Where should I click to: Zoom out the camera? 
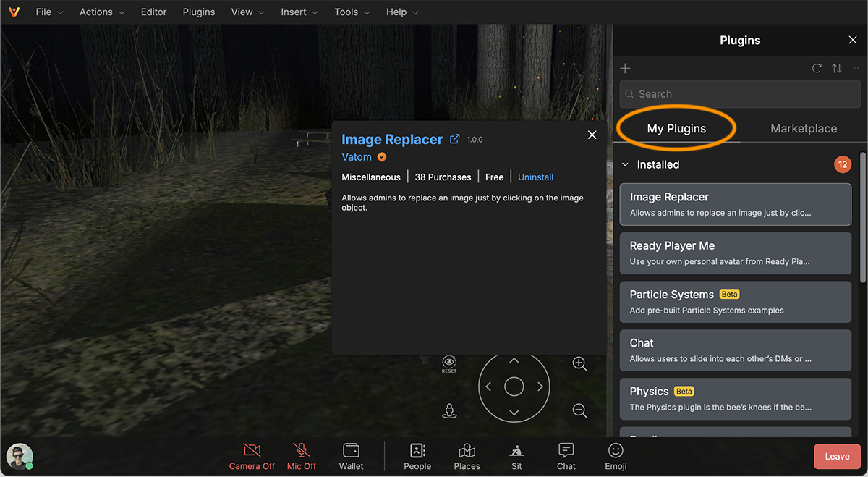point(579,411)
